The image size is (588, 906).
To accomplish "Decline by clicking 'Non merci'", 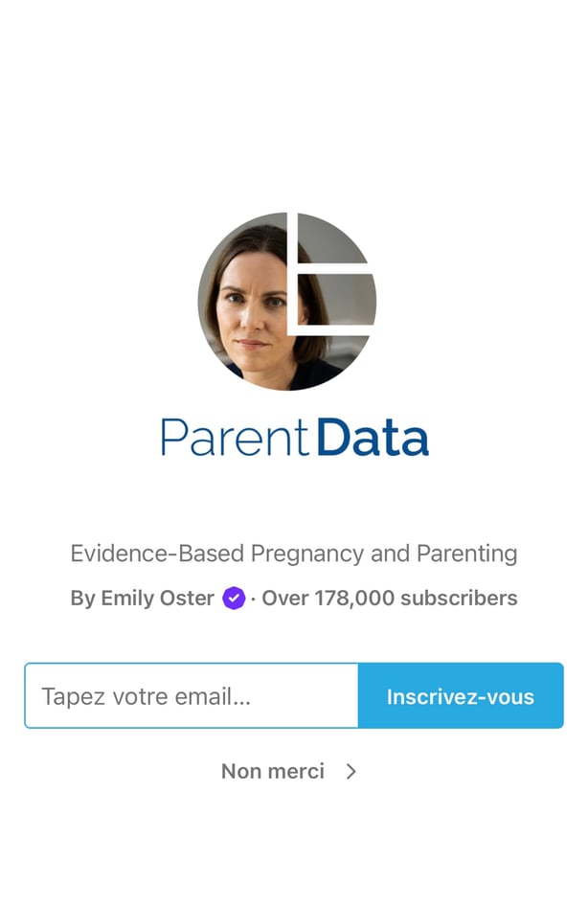I will click(x=273, y=770).
